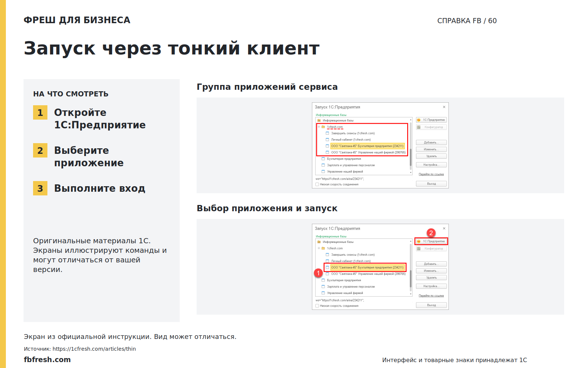Click Выход in Выбор приложения и запуск dialog
The height and width of the screenshot is (368, 588).
(x=431, y=305)
